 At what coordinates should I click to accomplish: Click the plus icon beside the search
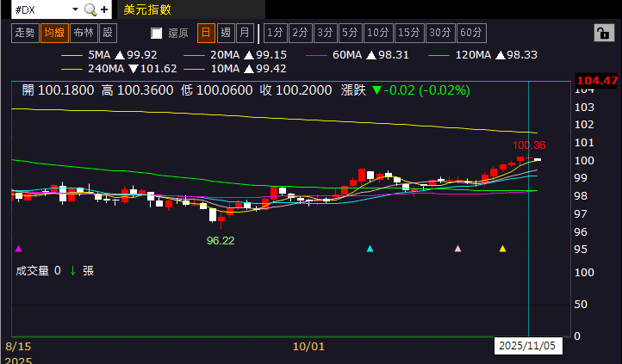(104, 10)
